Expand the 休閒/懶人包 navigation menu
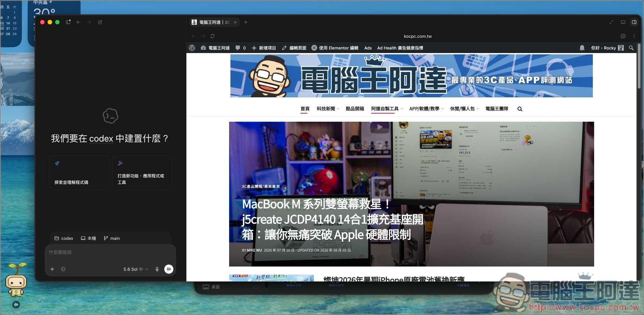 pyautogui.click(x=464, y=109)
